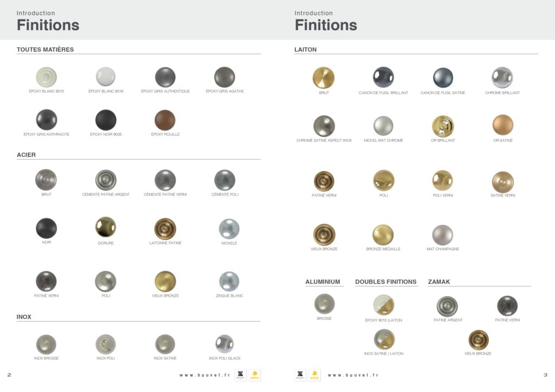This screenshot has width=555, height=392.
Task: Click the Inox Poli Glace sample
Action: point(224,344)
